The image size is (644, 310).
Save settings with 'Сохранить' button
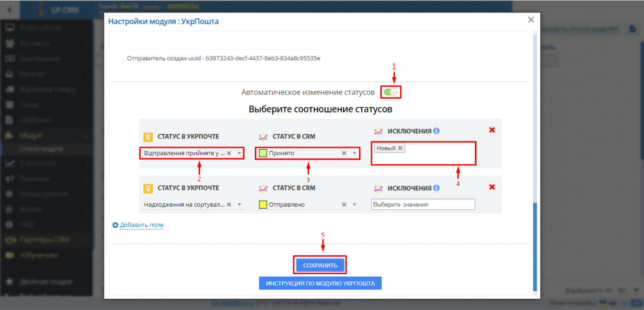(320, 265)
